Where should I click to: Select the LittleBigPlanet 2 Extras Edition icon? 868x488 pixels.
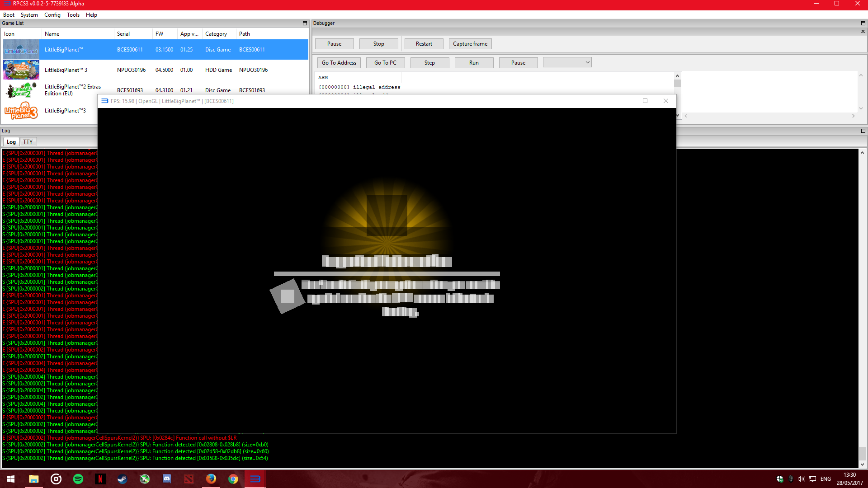click(21, 90)
